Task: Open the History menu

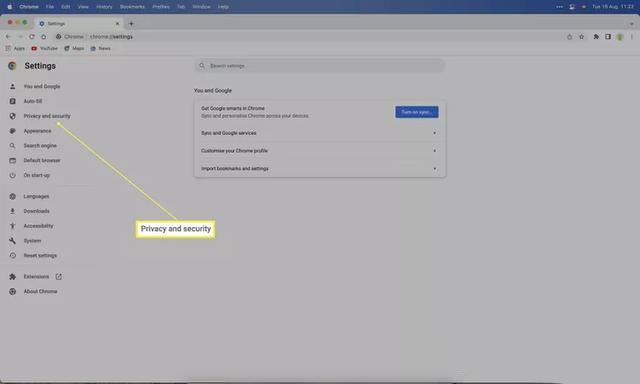Action: pyautogui.click(x=104, y=7)
